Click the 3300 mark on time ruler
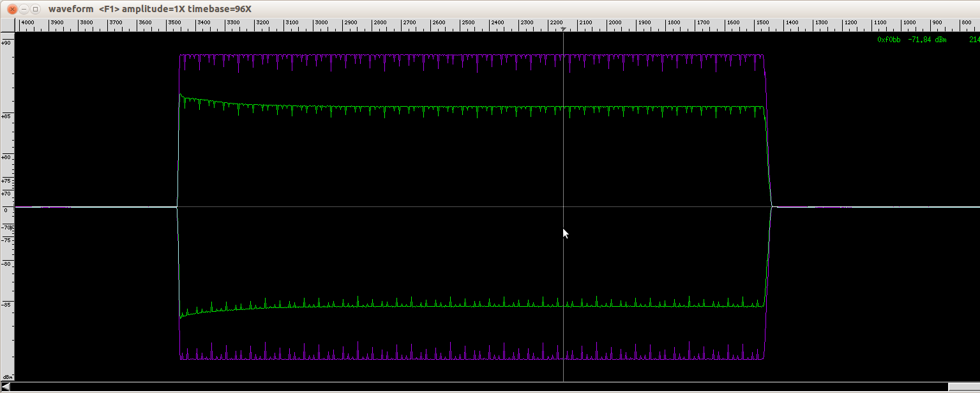The height and width of the screenshot is (393, 980). 233,23
